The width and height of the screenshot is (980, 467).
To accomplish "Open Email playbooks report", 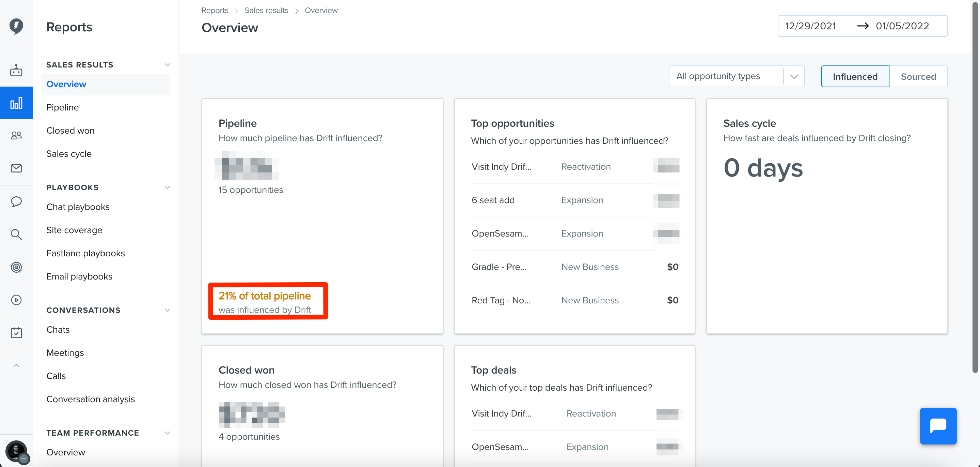I will [x=79, y=276].
